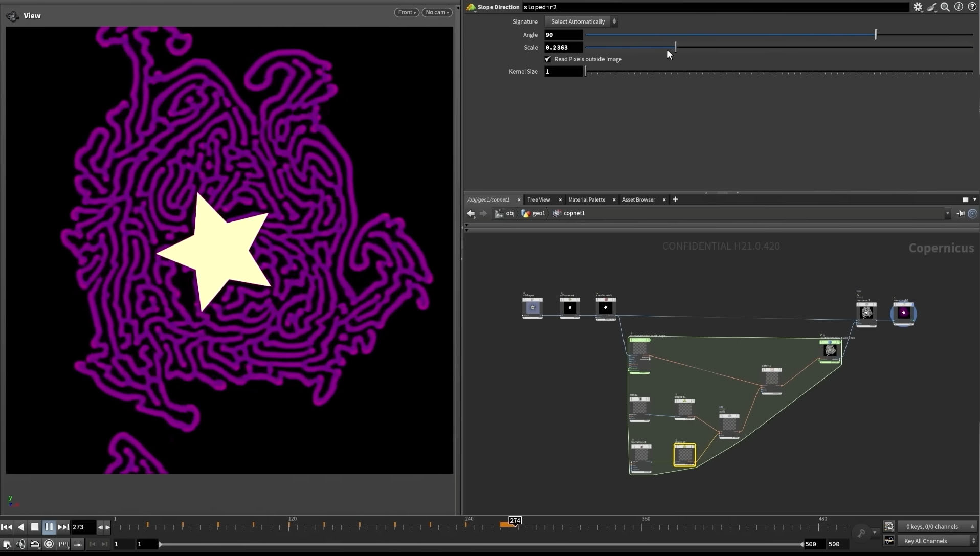The image size is (980, 556).
Task: Click the parameter pane wrench/edit icon
Action: [932, 7]
